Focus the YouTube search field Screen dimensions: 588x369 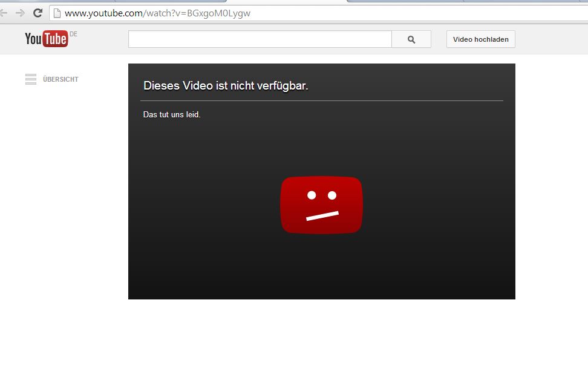point(260,39)
